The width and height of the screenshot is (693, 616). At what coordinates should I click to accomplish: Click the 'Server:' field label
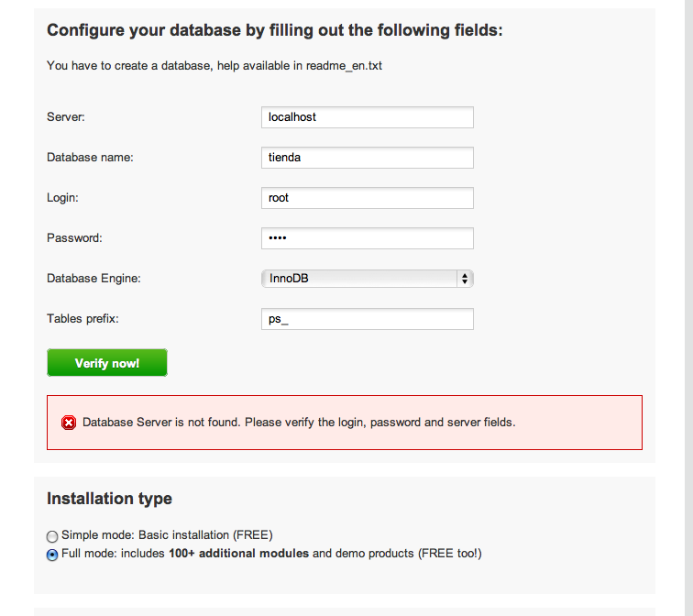pos(66,117)
